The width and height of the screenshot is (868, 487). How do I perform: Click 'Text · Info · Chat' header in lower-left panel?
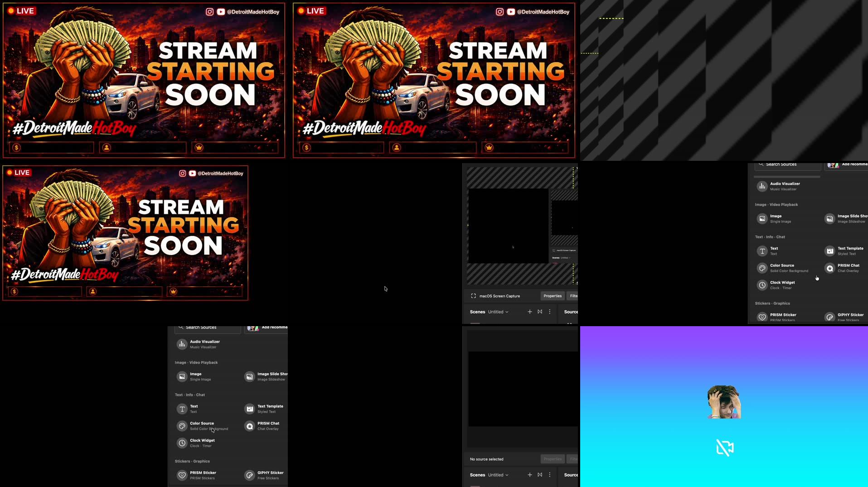190,395
